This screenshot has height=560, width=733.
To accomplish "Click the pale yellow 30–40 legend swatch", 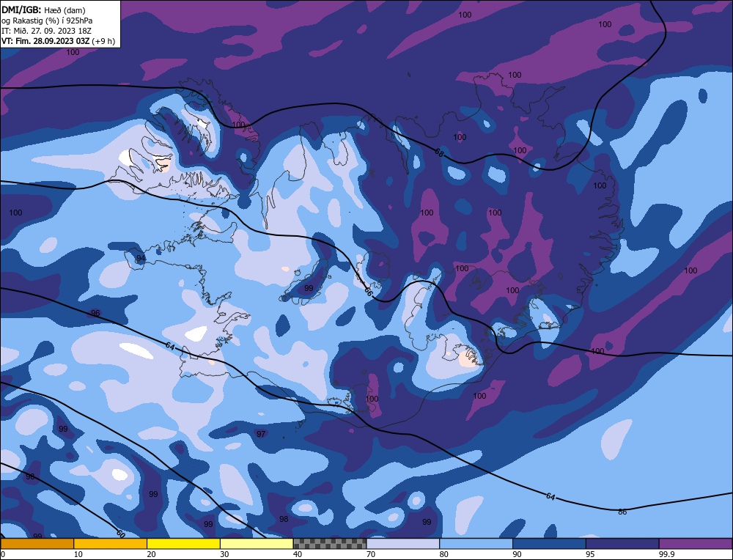I will click(257, 543).
